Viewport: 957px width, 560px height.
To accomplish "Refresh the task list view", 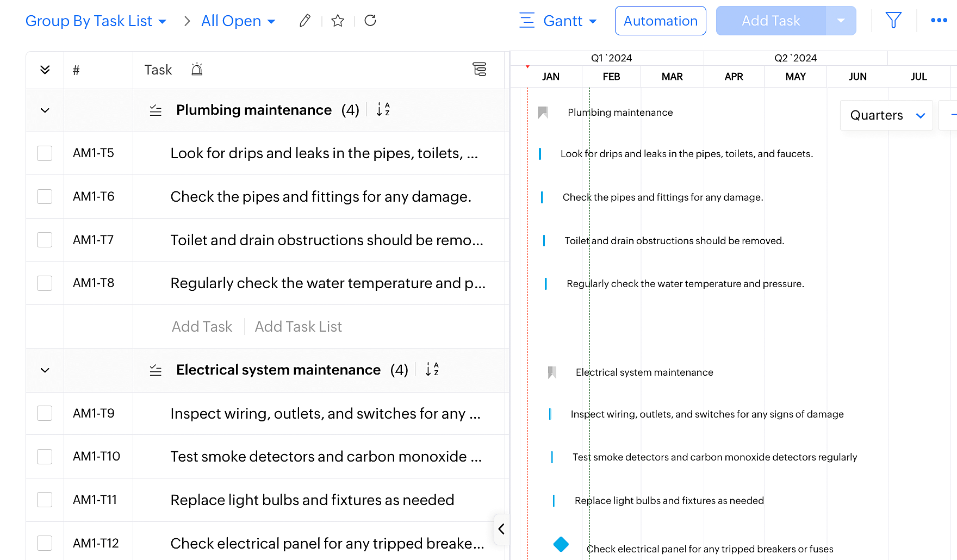I will tap(370, 21).
